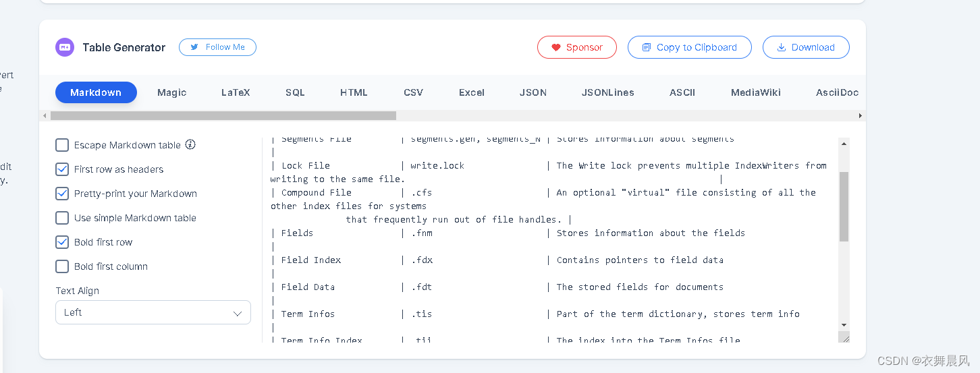The width and height of the screenshot is (980, 373).
Task: Click the 'Term Infos' row text
Action: (308, 314)
